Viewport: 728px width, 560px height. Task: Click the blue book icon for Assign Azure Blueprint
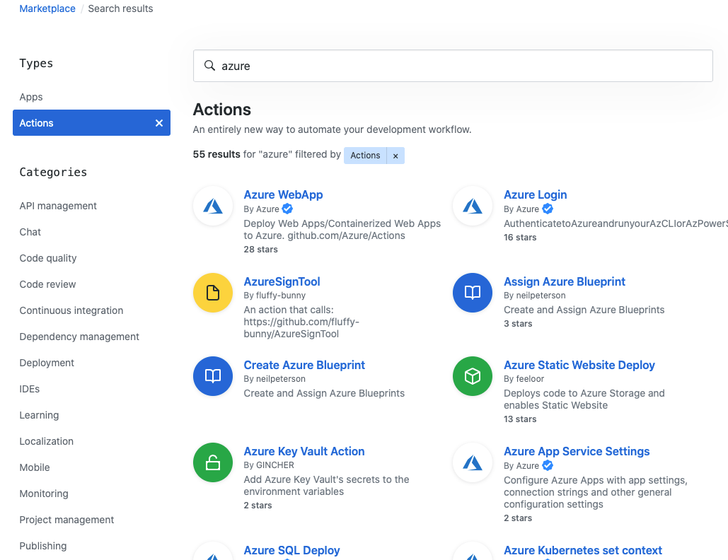[472, 292]
